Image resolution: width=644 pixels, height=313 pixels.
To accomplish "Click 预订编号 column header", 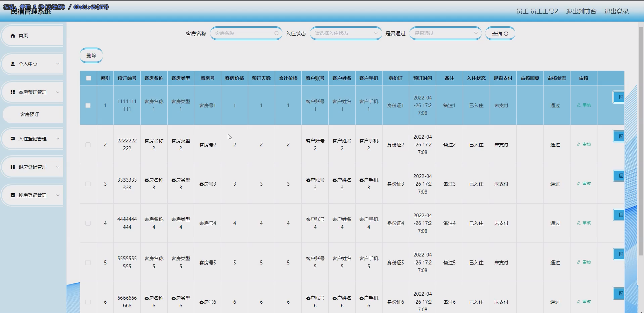I will click(x=127, y=78).
